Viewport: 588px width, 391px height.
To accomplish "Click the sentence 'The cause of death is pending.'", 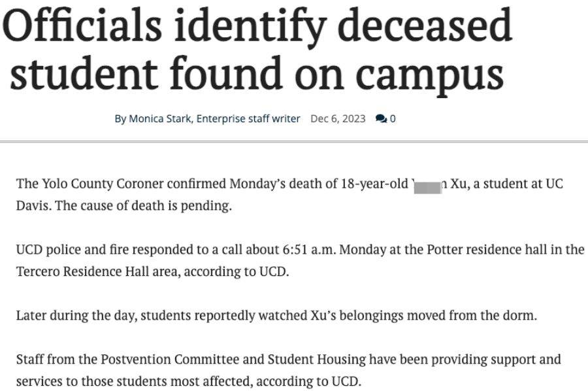I will pyautogui.click(x=144, y=205).
